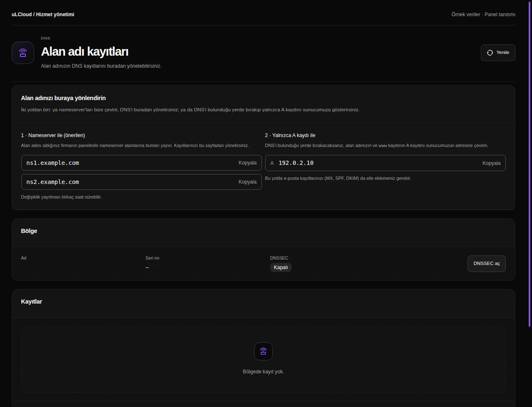Viewport: 532px width, 407px height.
Task: Click the 'Alan adınızı buraya yönlendirin' heading
Action: (63, 98)
